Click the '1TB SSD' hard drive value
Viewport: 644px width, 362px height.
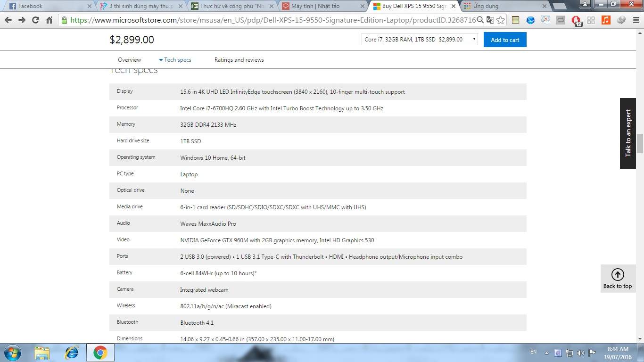click(190, 141)
